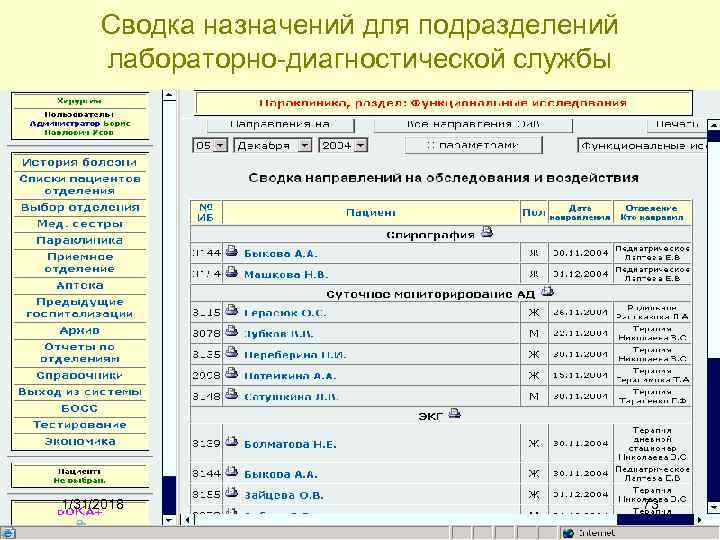Open patient Сатункина link
This screenshot has height=540, width=720.
[291, 397]
